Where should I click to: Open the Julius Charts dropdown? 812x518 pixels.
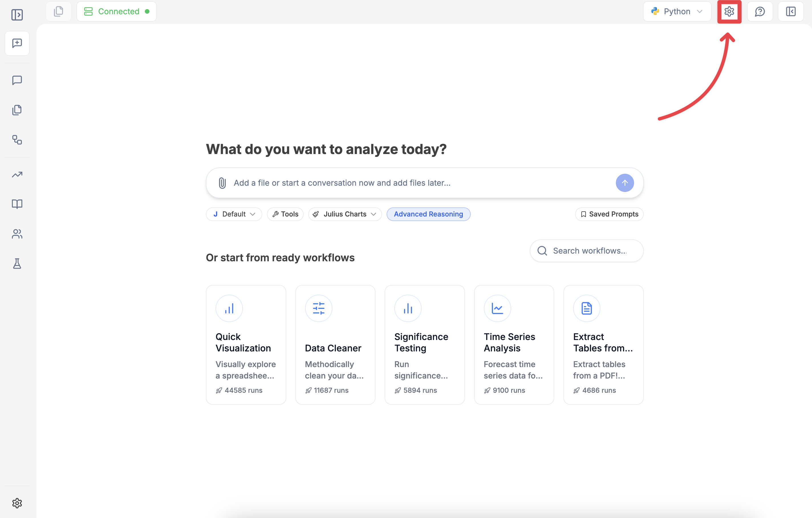[x=345, y=214]
